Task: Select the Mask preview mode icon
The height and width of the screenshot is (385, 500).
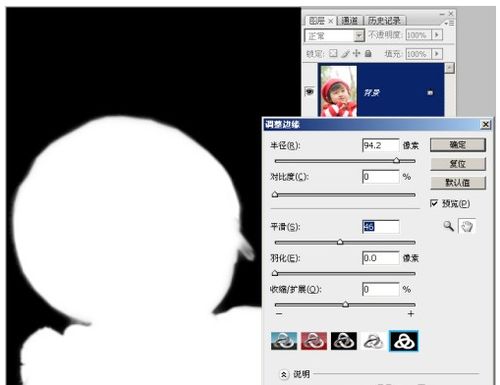Action: coord(403,341)
